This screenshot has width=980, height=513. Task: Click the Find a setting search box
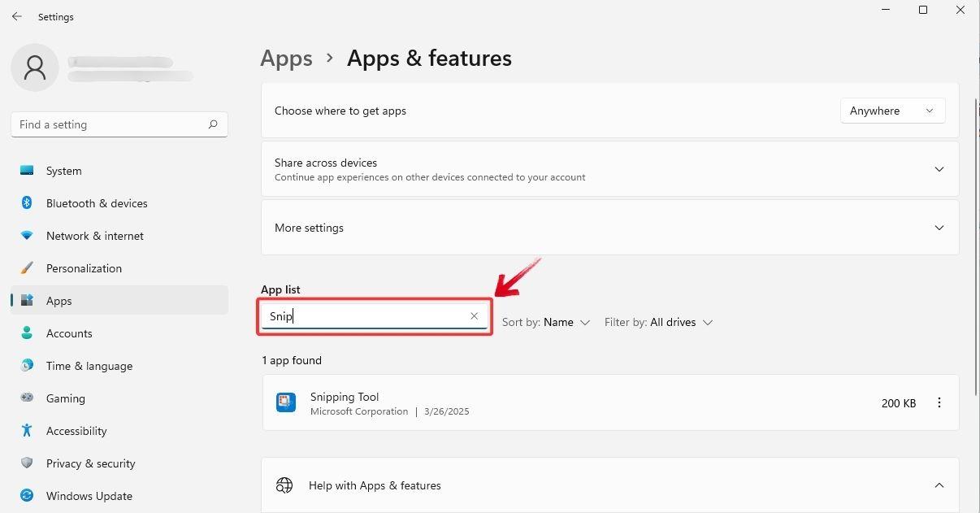point(119,124)
